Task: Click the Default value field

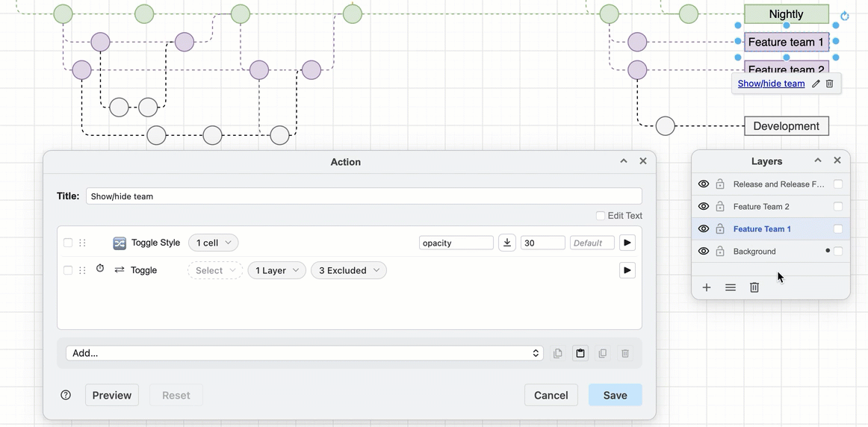Action: click(x=592, y=243)
